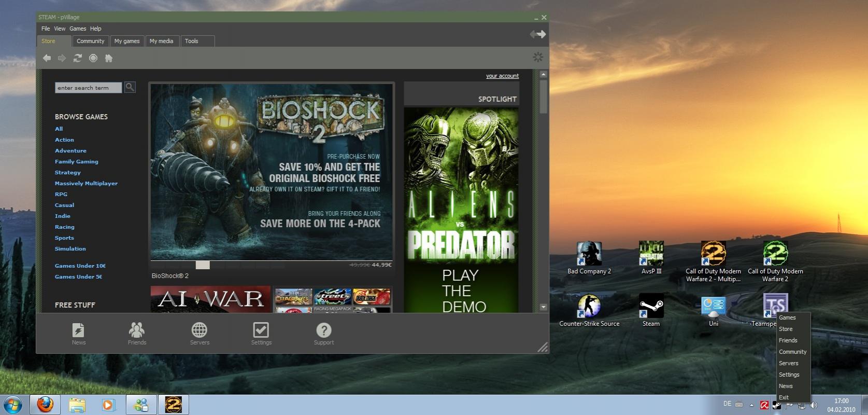Viewport: 868px width, 415px height.
Task: Open Steam Settings from bottom bar
Action: coord(261,334)
